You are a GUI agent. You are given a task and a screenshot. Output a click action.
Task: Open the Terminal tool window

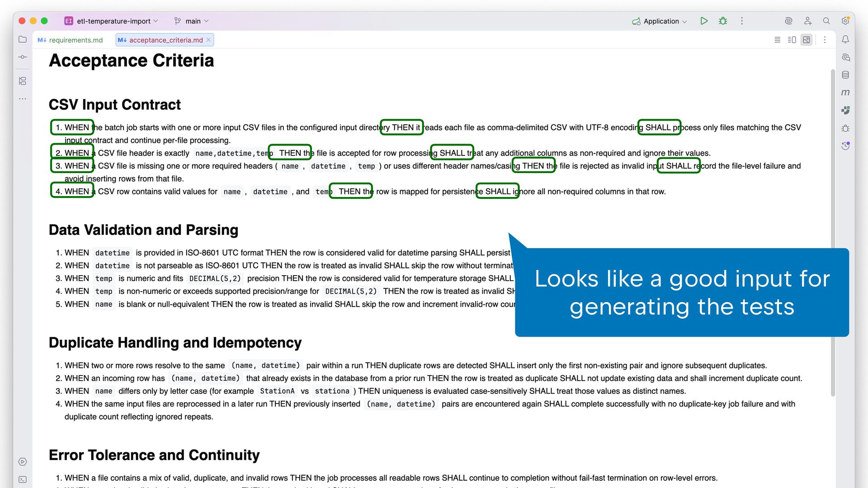click(x=23, y=479)
